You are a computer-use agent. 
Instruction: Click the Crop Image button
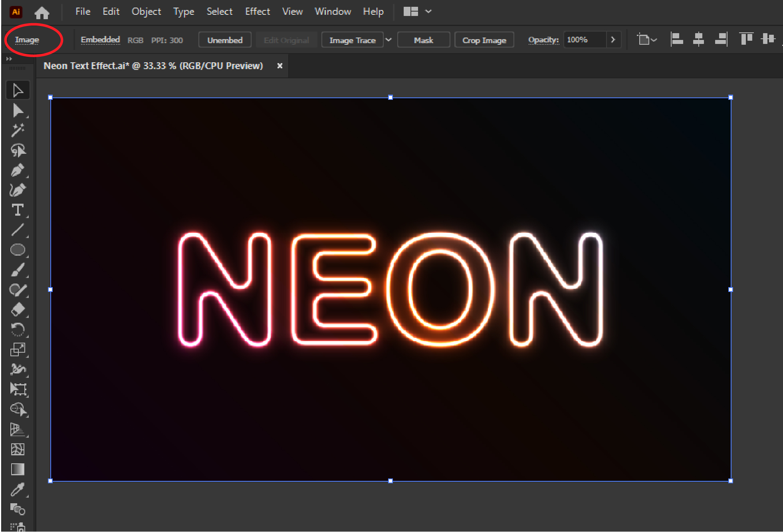pyautogui.click(x=484, y=40)
